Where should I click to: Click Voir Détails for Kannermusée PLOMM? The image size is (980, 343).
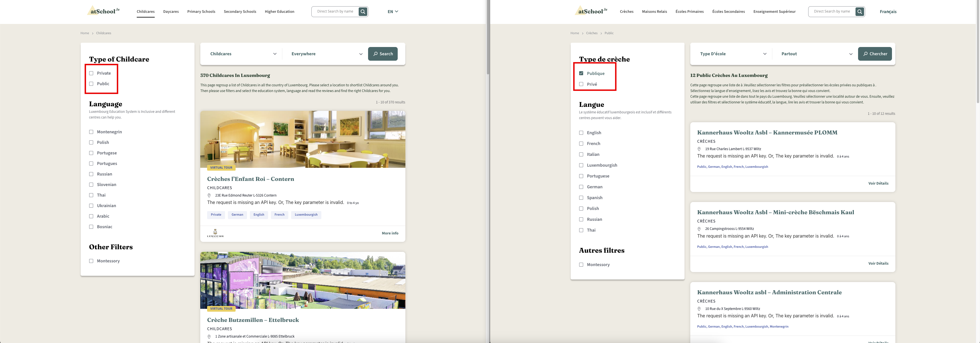(878, 183)
